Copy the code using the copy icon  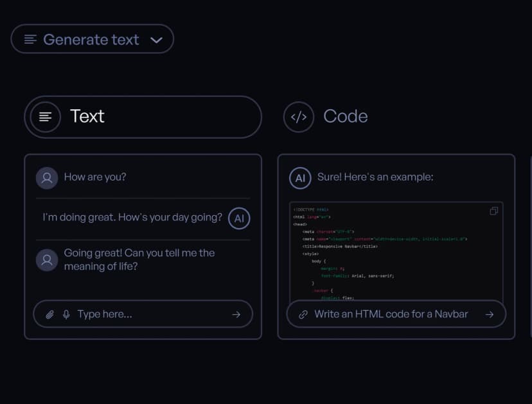493,211
